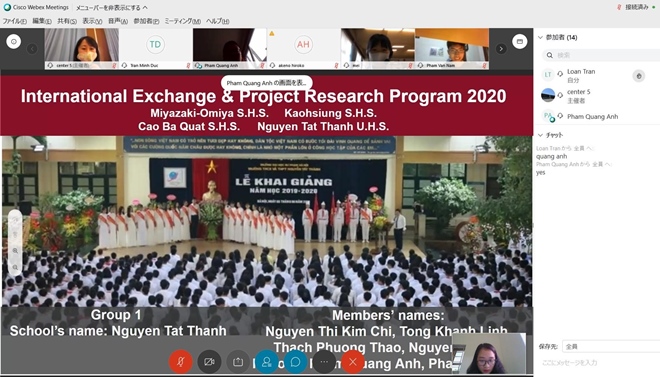Click self-view video of girl with glasses
The image size is (660, 377).
pos(489,353)
